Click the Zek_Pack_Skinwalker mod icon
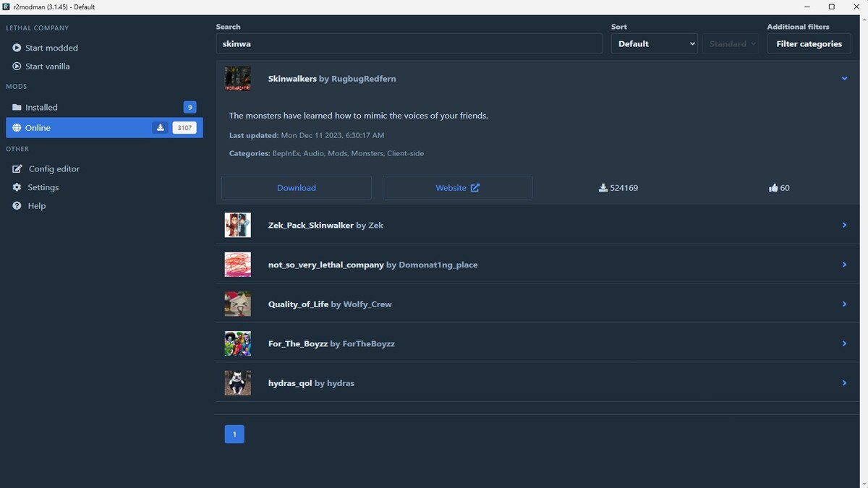The height and width of the screenshot is (488, 868). [x=237, y=226]
